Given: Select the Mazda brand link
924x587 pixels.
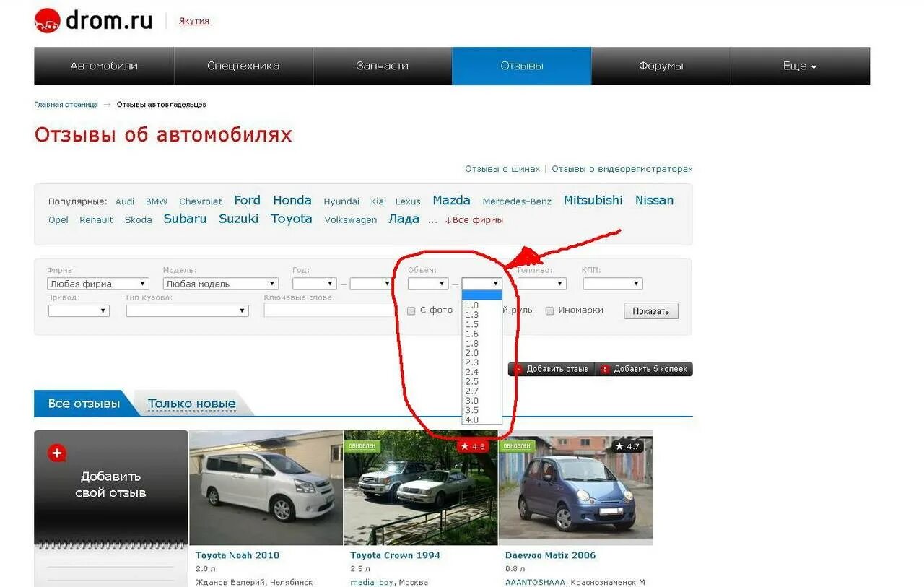Looking at the screenshot, I should coord(452,201).
